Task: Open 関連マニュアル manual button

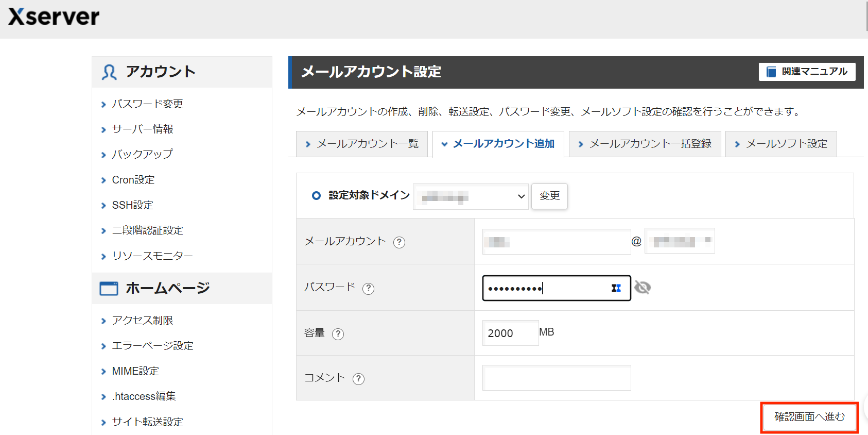Action: (807, 72)
